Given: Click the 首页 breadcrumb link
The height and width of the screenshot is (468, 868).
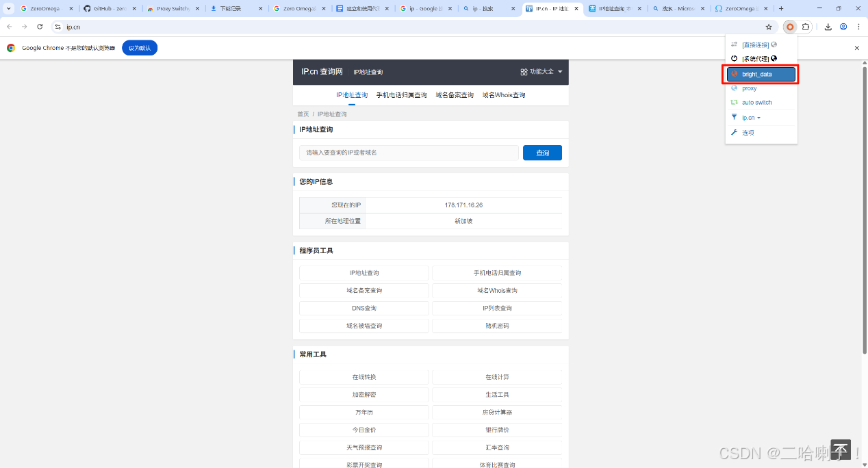Looking at the screenshot, I should (x=303, y=114).
